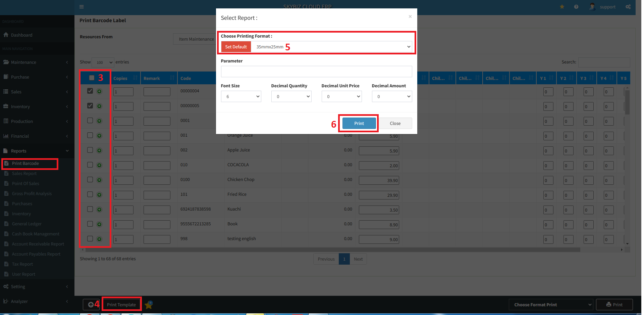
Task: Click the blue Print button in dialog
Action: point(359,123)
